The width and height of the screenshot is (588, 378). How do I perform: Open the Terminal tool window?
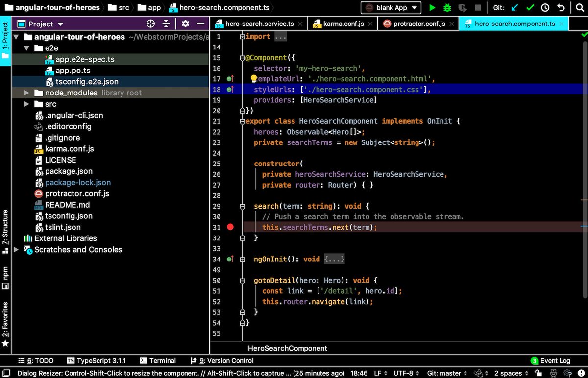158,361
